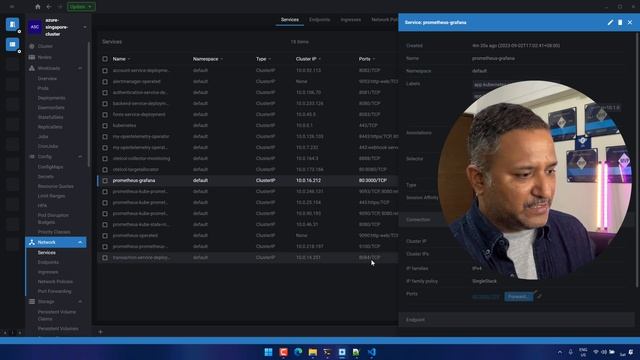640x360 pixels.
Task: Click the plus icon in bottom dock
Action: [x=100, y=332]
